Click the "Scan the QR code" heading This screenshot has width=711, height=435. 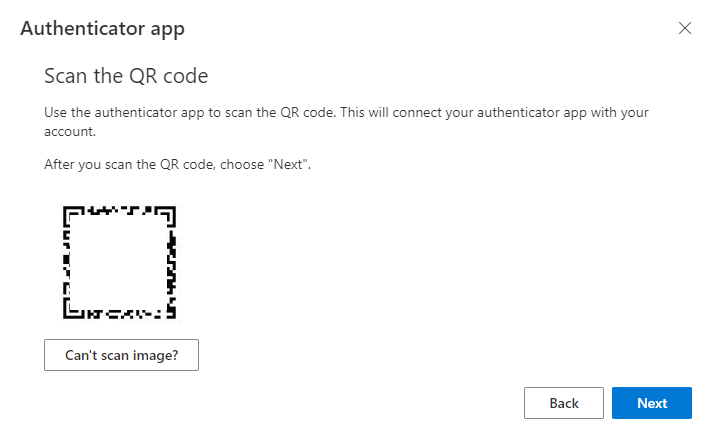[125, 76]
